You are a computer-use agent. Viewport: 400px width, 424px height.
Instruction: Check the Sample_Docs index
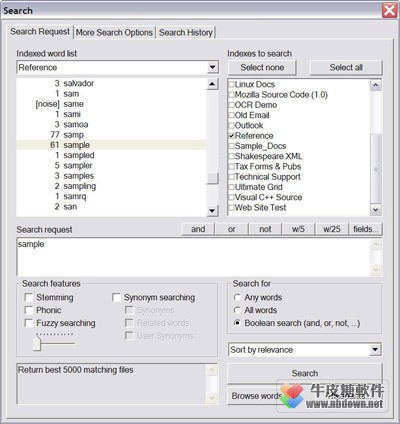[x=231, y=146]
